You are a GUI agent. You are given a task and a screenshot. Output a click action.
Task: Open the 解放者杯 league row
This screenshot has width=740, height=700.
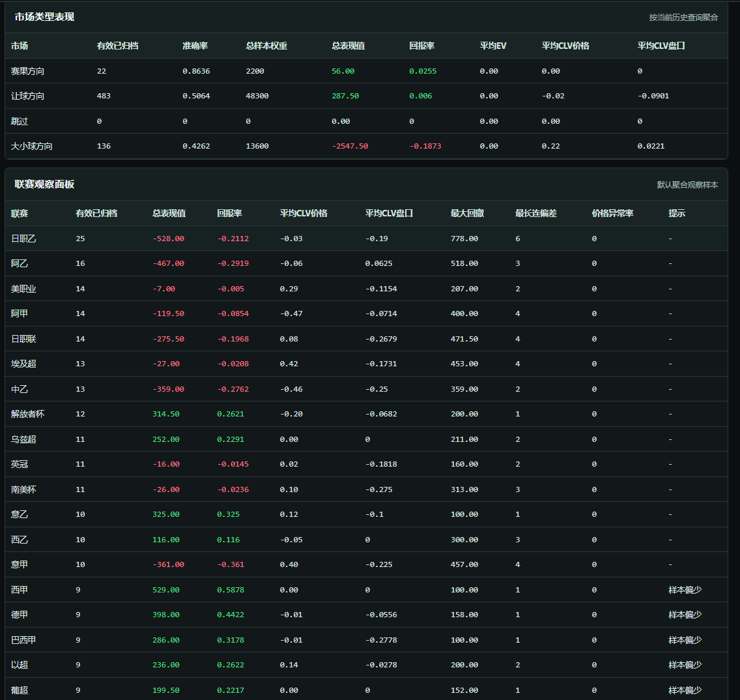click(x=28, y=414)
